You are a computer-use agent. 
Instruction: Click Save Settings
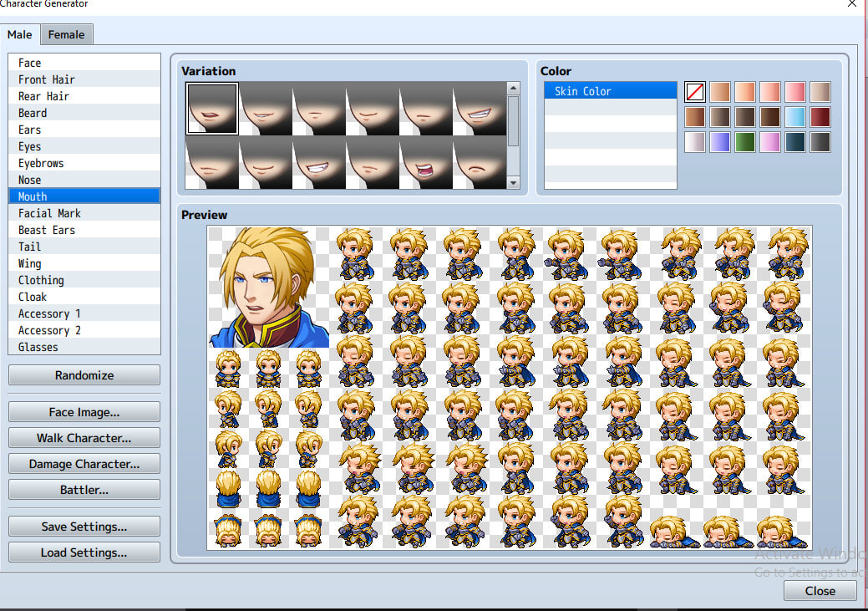click(84, 527)
